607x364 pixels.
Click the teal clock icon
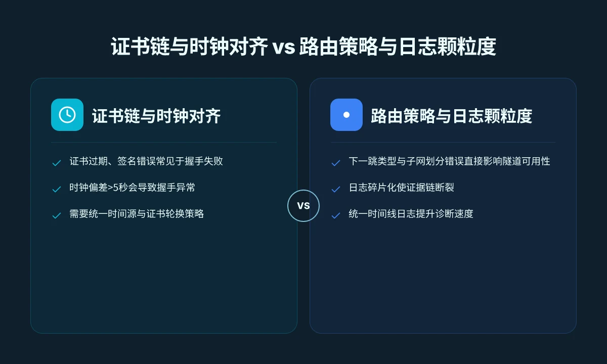tap(67, 115)
